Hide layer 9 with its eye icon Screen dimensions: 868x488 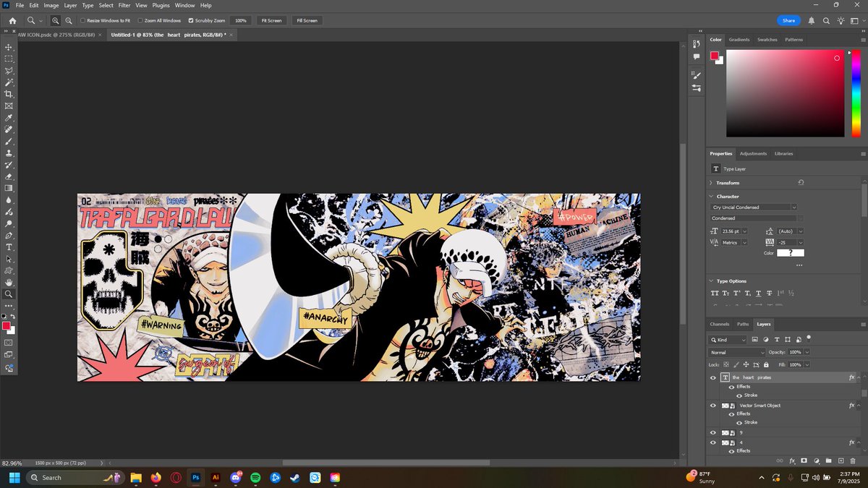tap(713, 432)
